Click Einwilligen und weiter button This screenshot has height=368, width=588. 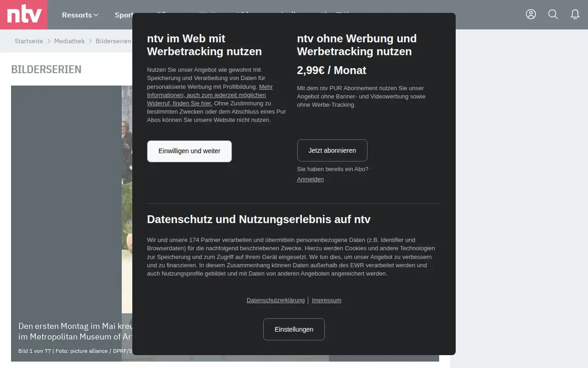189,151
